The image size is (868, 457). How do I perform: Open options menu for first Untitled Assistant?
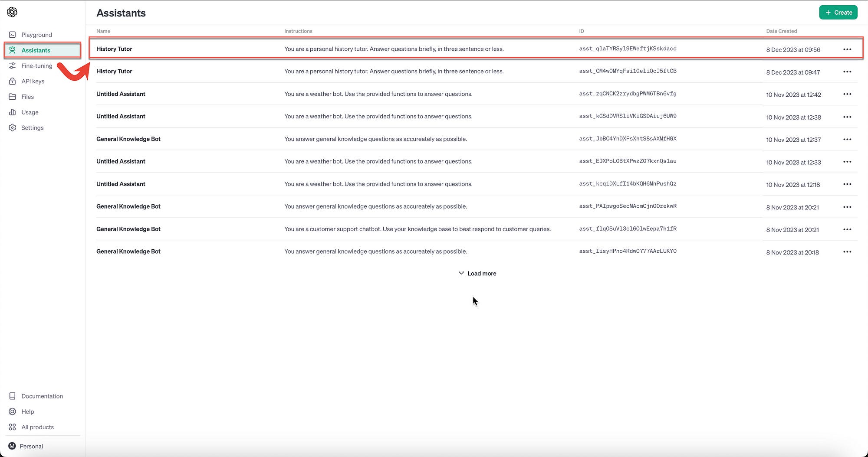pyautogui.click(x=848, y=94)
